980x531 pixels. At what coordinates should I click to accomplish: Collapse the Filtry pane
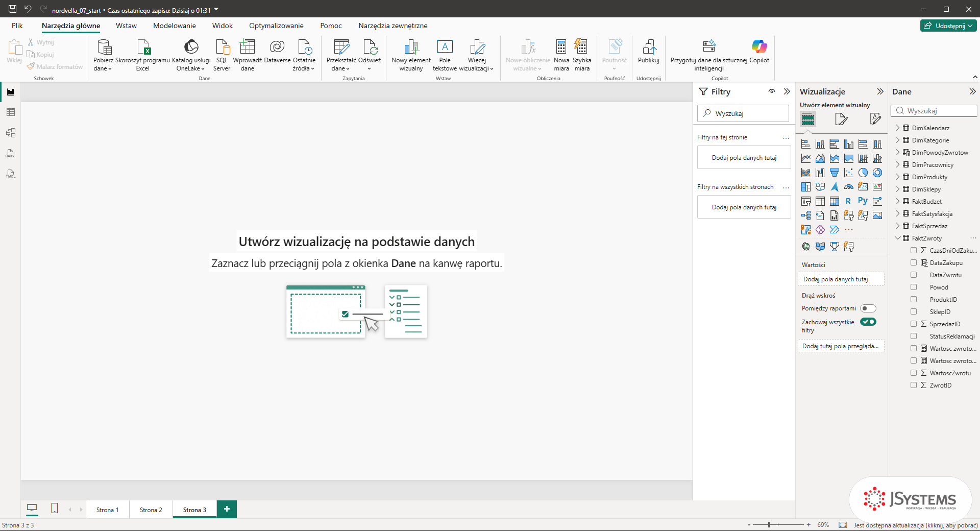pyautogui.click(x=787, y=91)
